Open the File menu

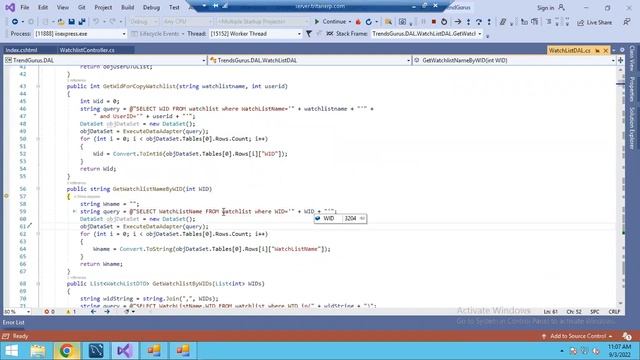[x=25, y=7]
